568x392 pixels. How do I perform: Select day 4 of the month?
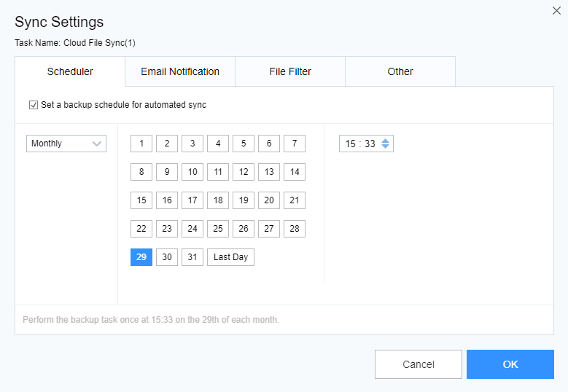(218, 144)
